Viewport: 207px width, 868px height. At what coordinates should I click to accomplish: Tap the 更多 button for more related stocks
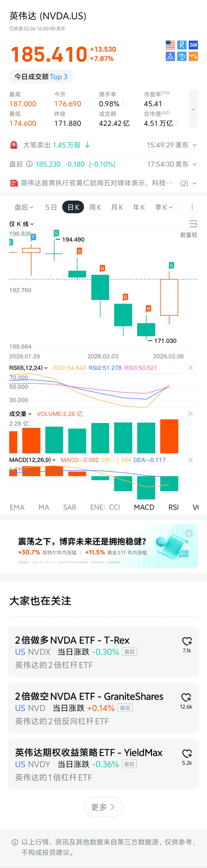click(x=103, y=807)
